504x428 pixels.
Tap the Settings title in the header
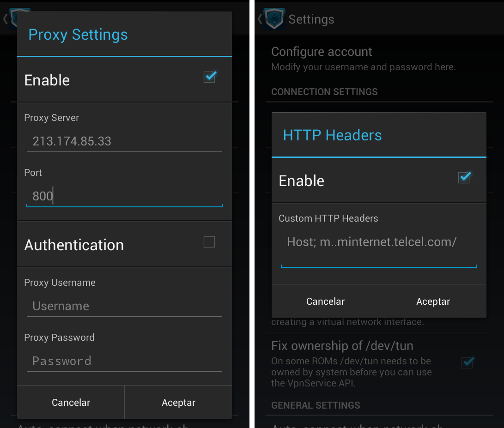click(311, 19)
